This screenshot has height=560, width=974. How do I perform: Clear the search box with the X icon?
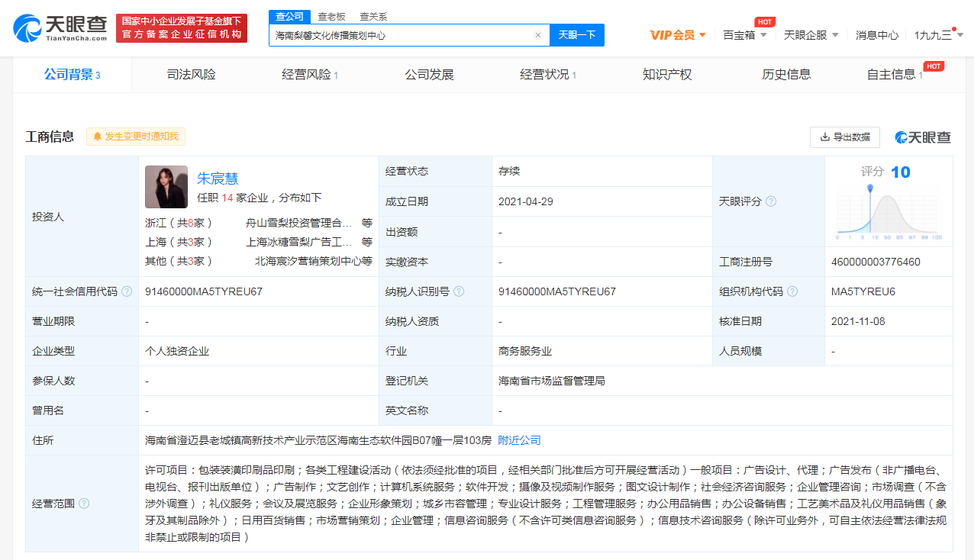pyautogui.click(x=537, y=35)
